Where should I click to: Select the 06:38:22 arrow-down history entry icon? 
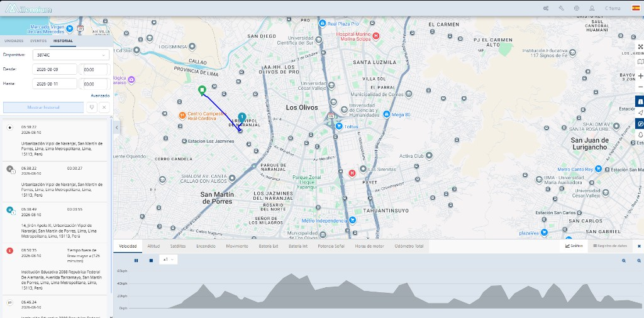tap(9, 127)
